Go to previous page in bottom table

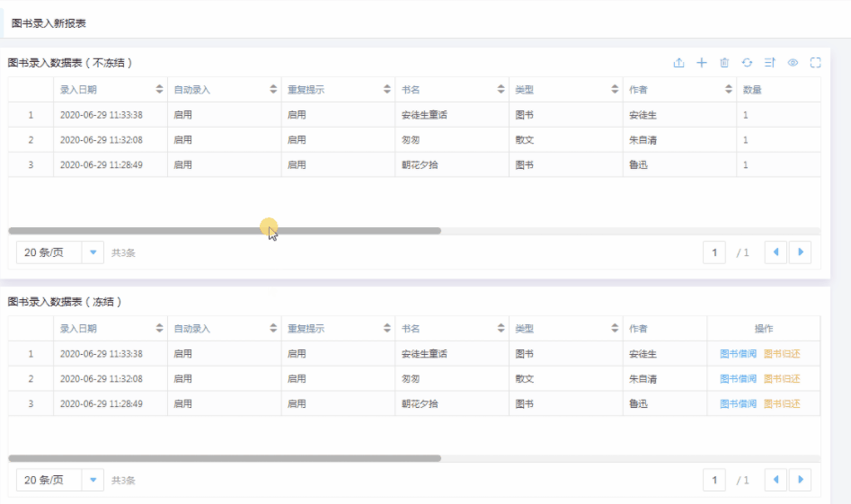point(776,480)
